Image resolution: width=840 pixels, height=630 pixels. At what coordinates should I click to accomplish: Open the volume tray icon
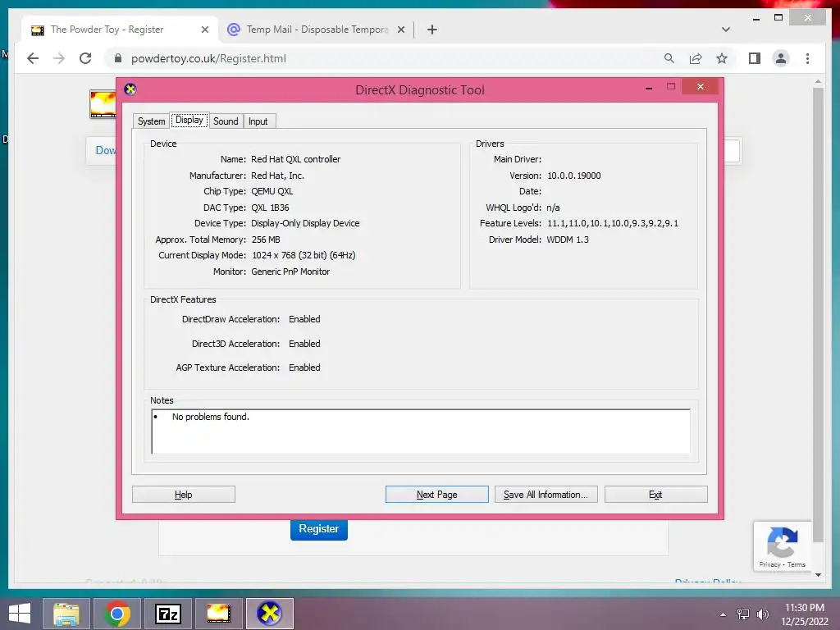[762, 614]
